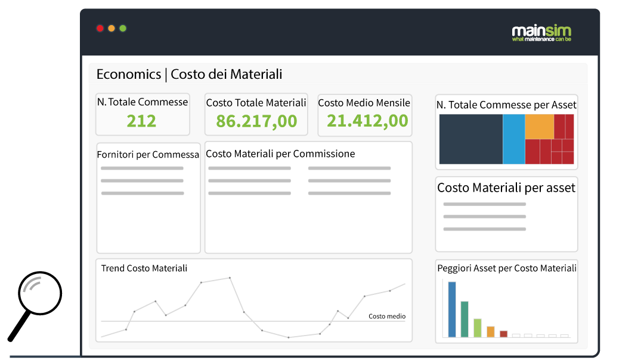
Task: Select the blue treemap block
Action: click(x=514, y=139)
